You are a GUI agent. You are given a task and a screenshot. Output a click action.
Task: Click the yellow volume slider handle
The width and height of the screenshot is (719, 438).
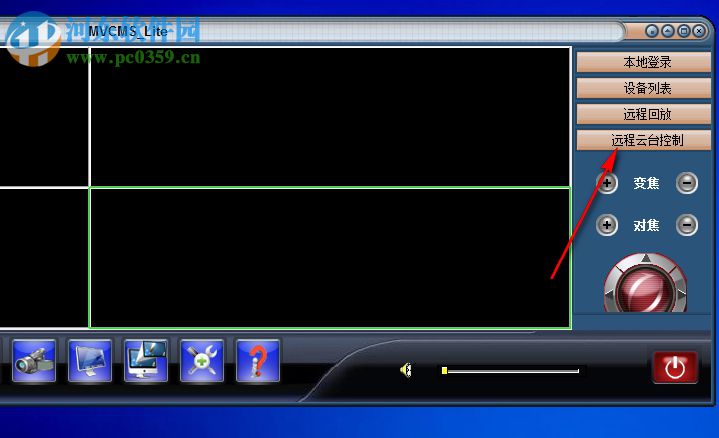click(x=444, y=371)
